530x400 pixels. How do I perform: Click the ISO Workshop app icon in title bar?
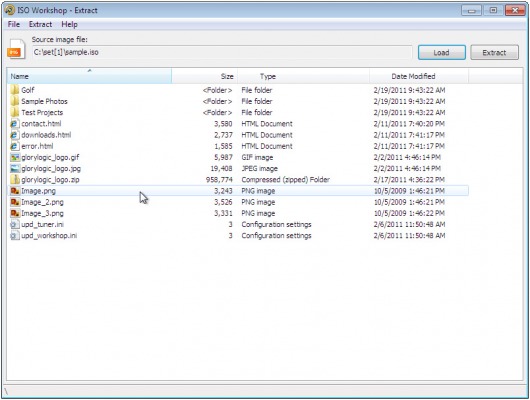tap(10, 10)
